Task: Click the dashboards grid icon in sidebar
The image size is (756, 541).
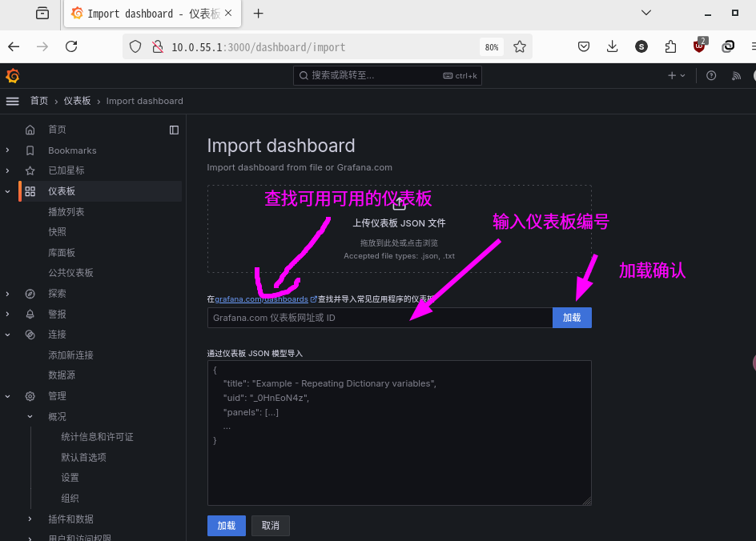Action: (30, 191)
